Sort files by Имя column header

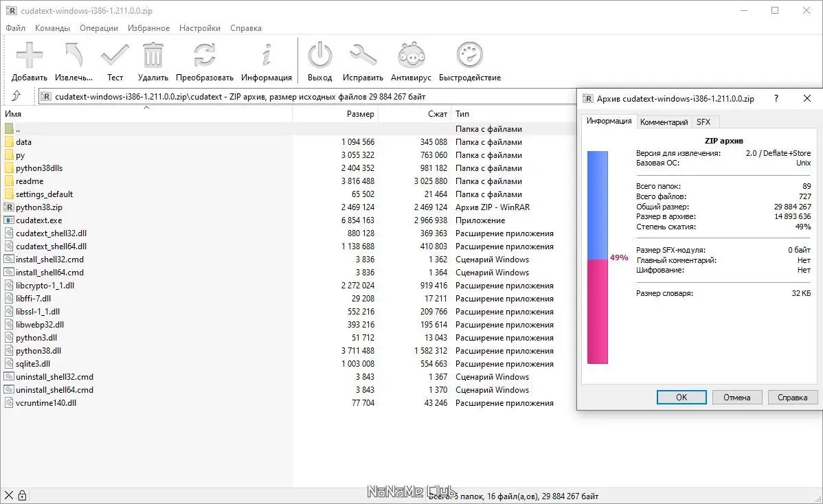click(x=146, y=113)
